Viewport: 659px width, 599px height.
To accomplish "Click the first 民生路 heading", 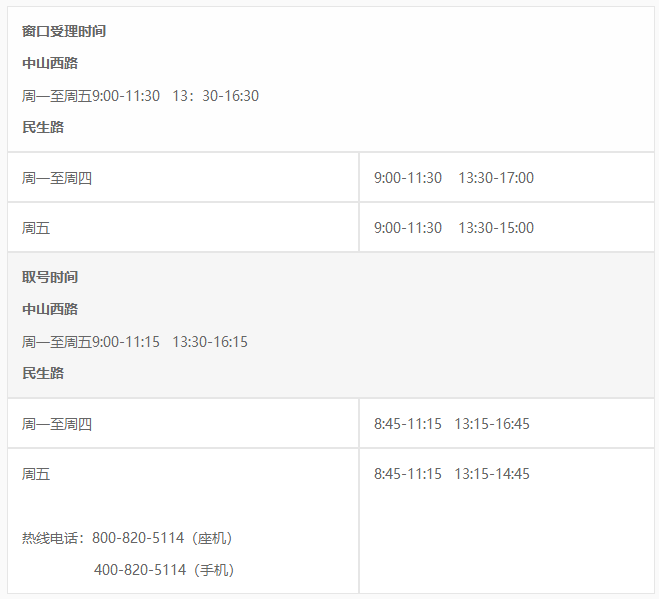I will [x=43, y=127].
